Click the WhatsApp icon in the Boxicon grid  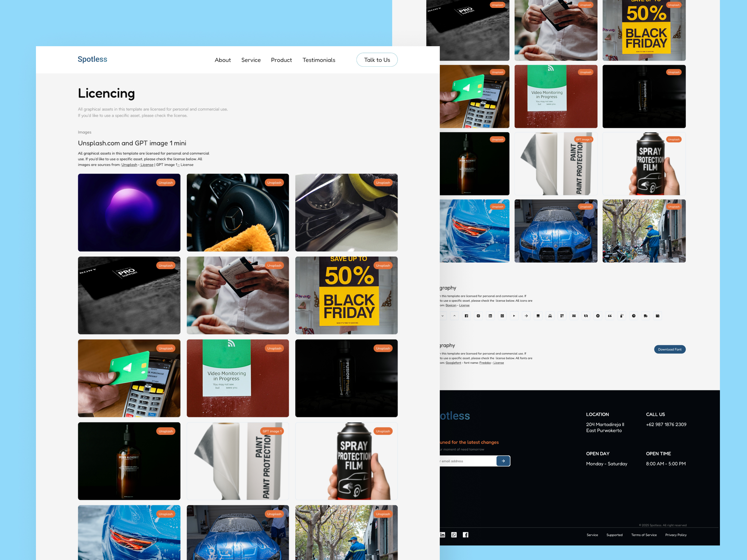pyautogui.click(x=502, y=316)
